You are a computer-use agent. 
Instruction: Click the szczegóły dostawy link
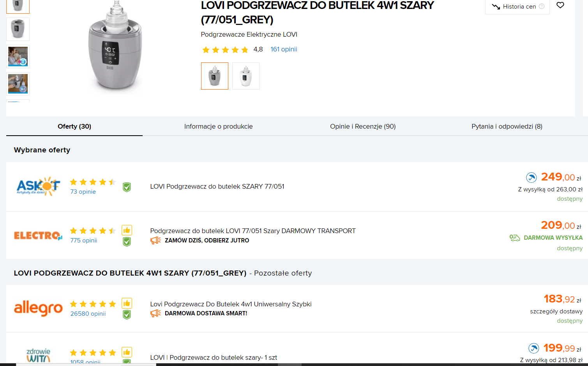pos(556,311)
